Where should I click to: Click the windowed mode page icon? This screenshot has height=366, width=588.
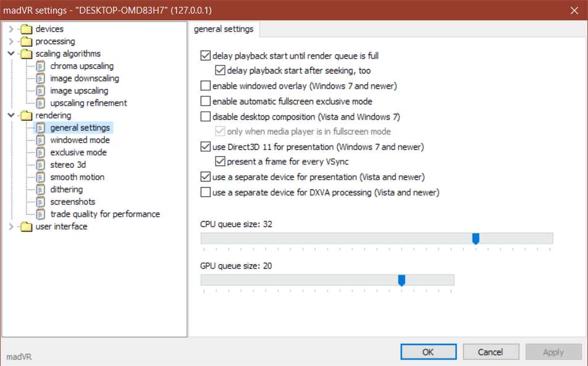[x=41, y=140]
